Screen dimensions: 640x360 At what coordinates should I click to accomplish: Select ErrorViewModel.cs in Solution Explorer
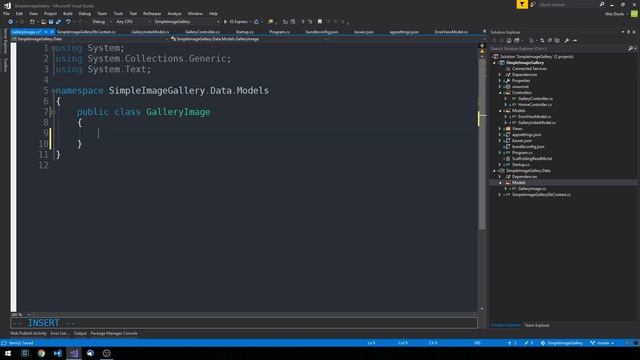coord(534,117)
